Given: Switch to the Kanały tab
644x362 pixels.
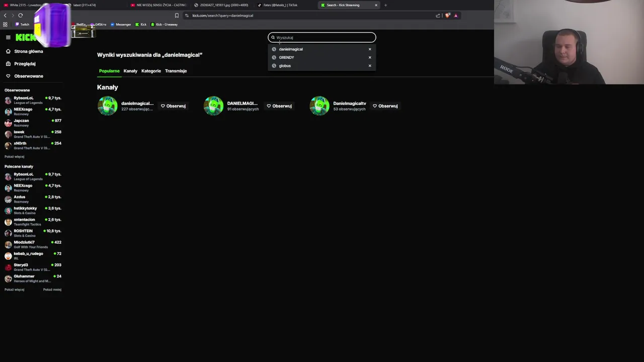Looking at the screenshot, I should 130,71.
